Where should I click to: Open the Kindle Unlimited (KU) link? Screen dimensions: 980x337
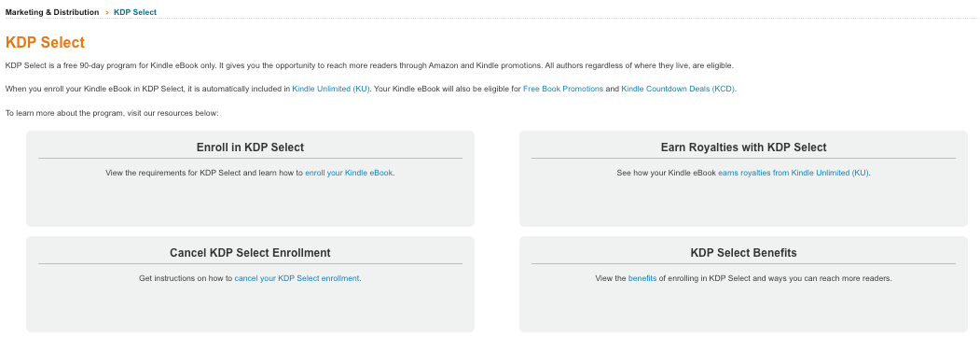click(x=331, y=89)
